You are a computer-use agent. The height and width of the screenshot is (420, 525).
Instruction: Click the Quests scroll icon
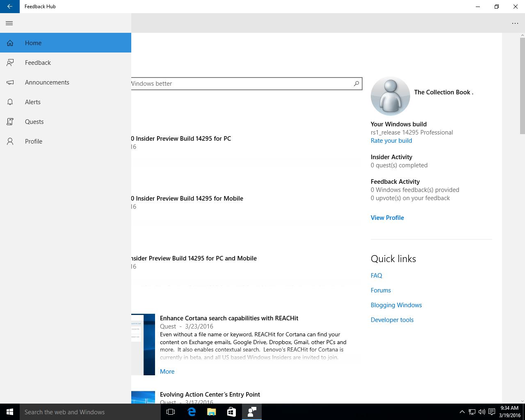click(10, 122)
